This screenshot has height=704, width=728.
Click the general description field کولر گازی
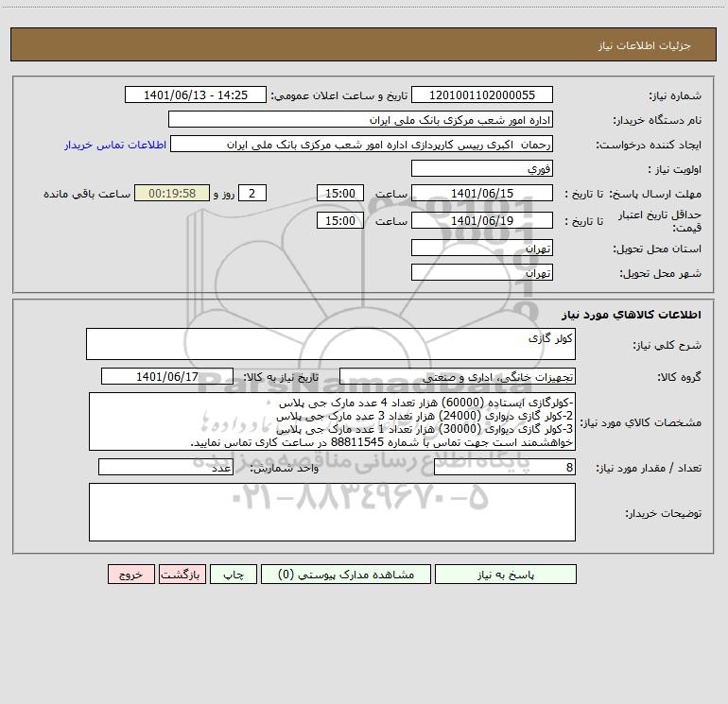click(x=331, y=344)
